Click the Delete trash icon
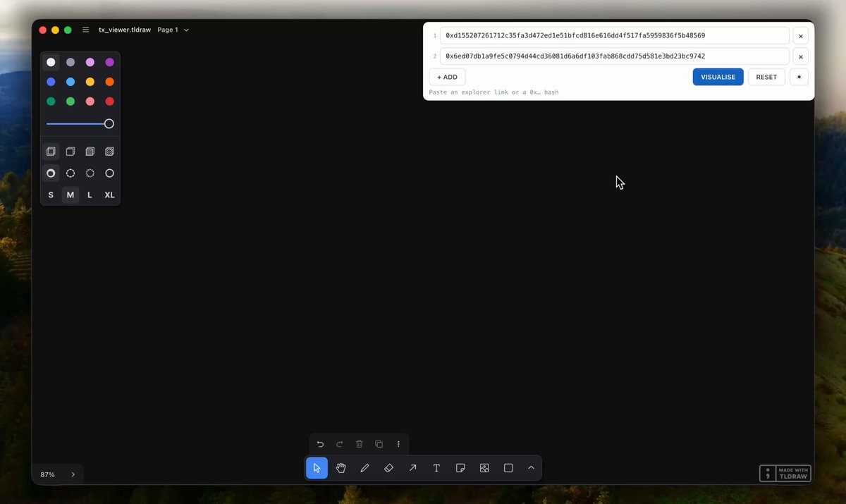 (x=360, y=444)
